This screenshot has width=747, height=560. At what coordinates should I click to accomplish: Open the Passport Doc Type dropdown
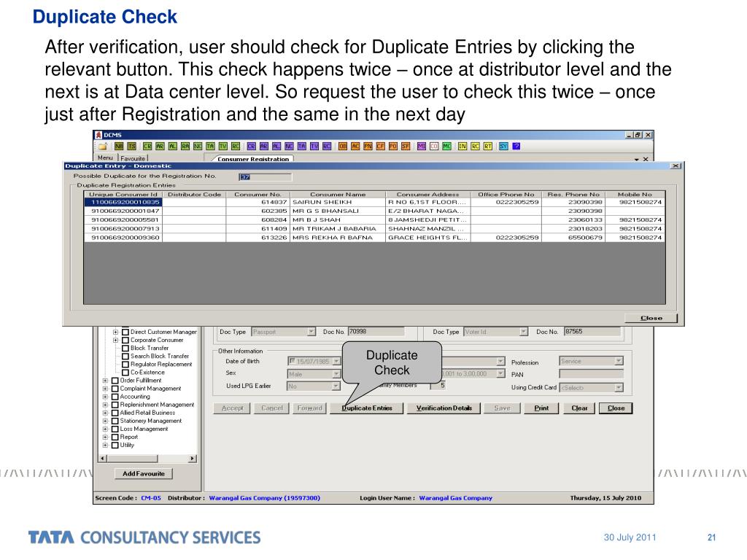[x=311, y=332]
